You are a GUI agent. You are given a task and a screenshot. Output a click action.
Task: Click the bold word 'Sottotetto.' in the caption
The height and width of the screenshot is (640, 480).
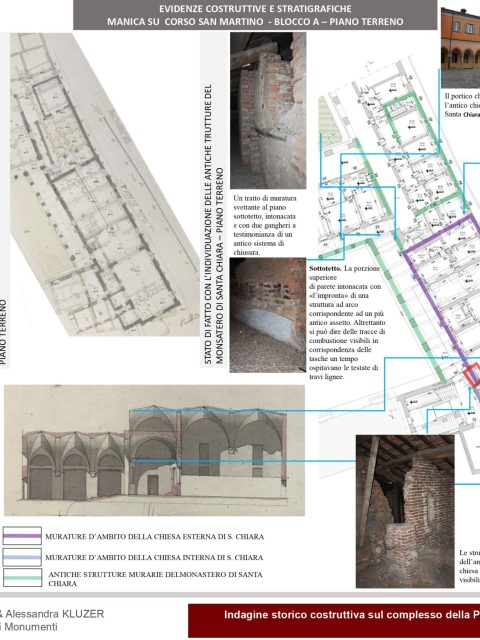[x=325, y=269]
